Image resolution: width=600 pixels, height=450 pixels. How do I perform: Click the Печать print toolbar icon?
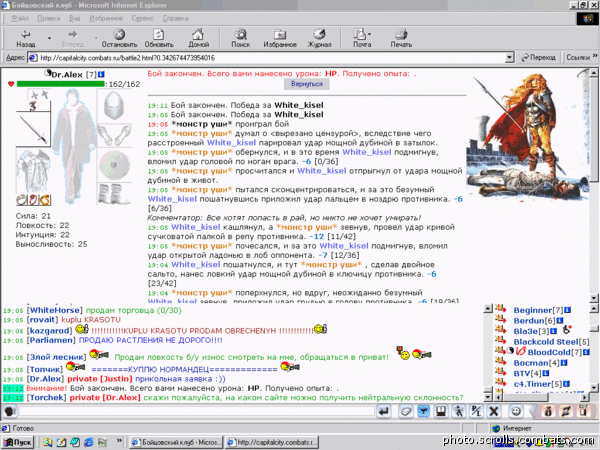[x=401, y=34]
